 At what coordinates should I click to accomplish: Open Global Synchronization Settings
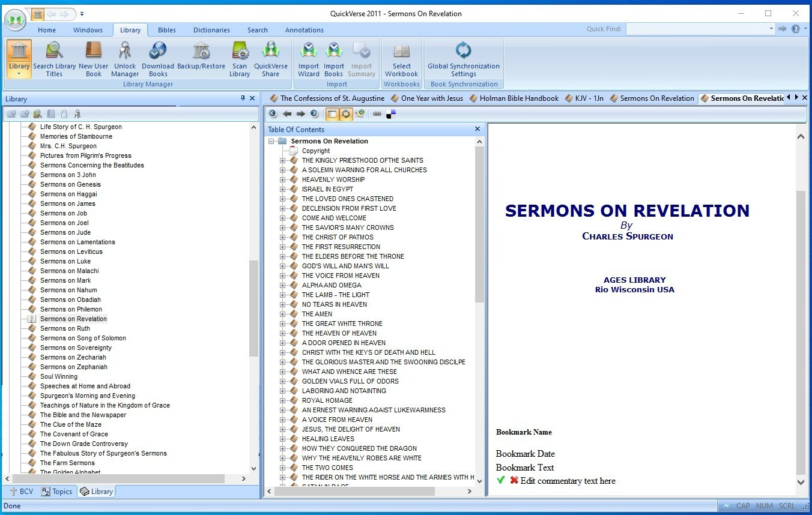[464, 59]
